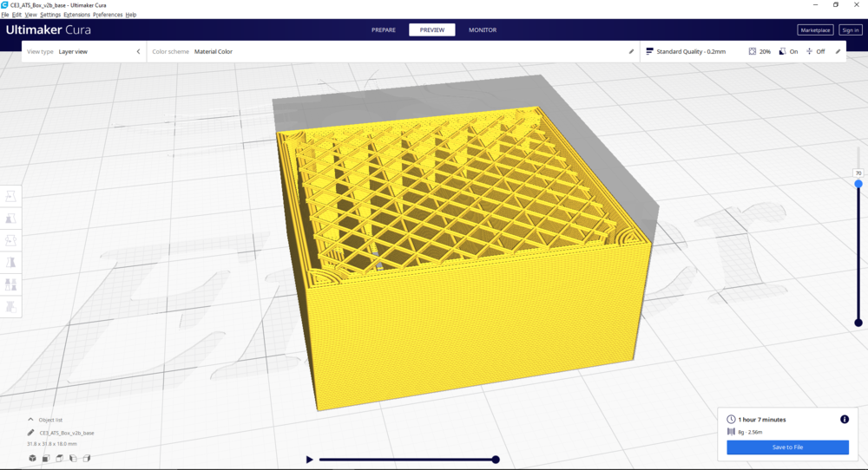Click the 31.8 x 31.8 x 18.0 mm dimensions
Viewport: 868px width, 470px height.
pos(52,444)
